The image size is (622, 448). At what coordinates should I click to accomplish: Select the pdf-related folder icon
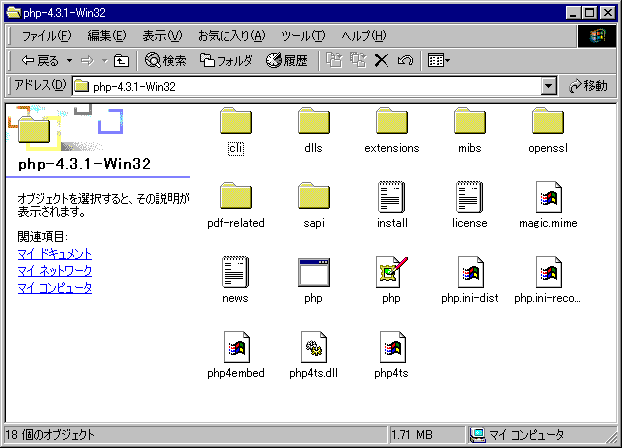click(236, 196)
